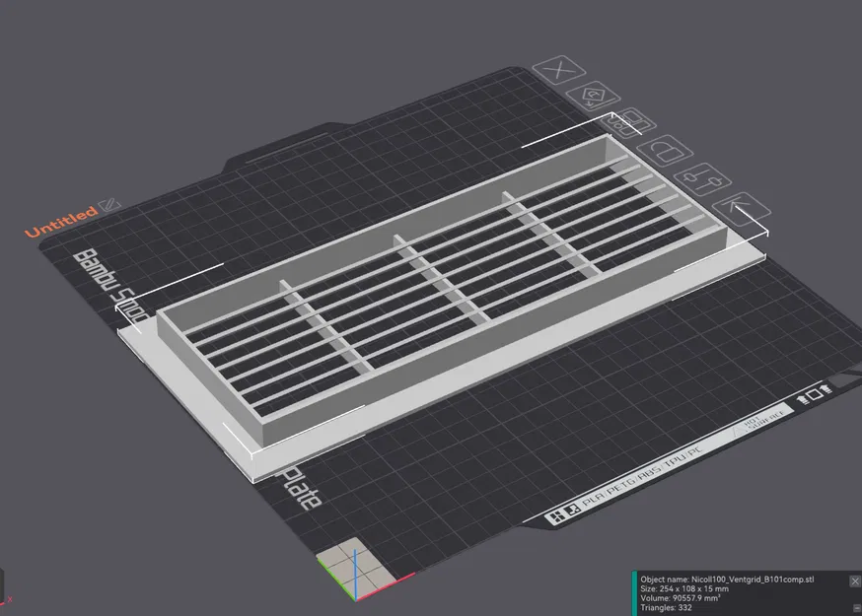Click the Untitled plate name
Viewport: 862px width, 616px height.
pyautogui.click(x=60, y=222)
